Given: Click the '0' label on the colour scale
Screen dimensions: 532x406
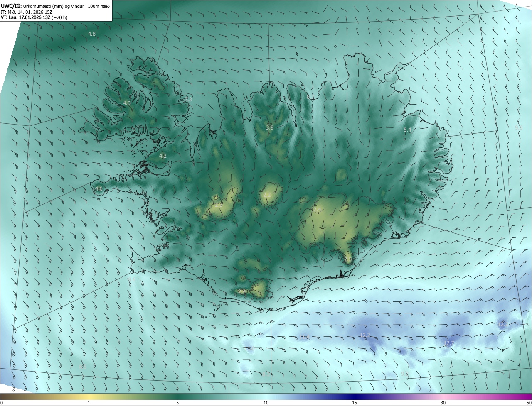Looking at the screenshot, I should [2, 403].
